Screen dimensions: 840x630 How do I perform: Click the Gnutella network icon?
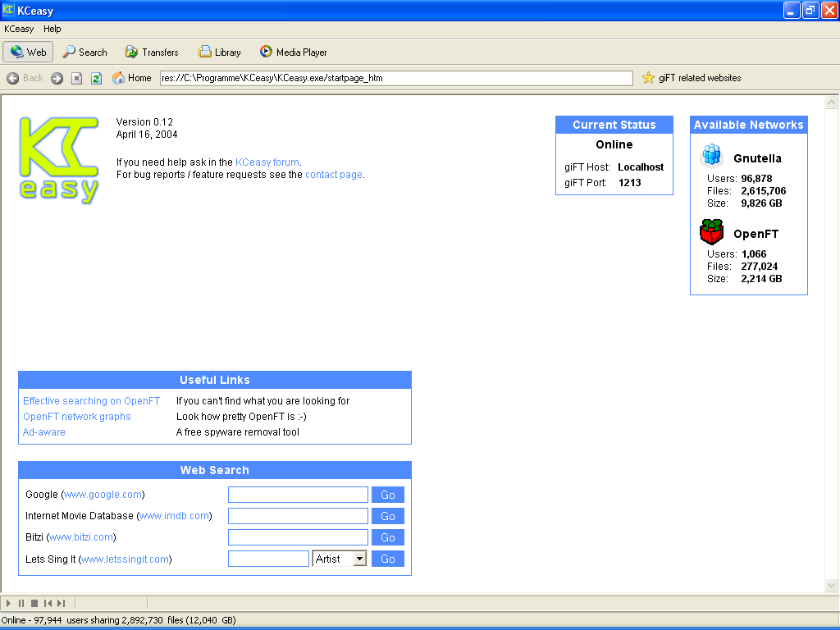[711, 155]
